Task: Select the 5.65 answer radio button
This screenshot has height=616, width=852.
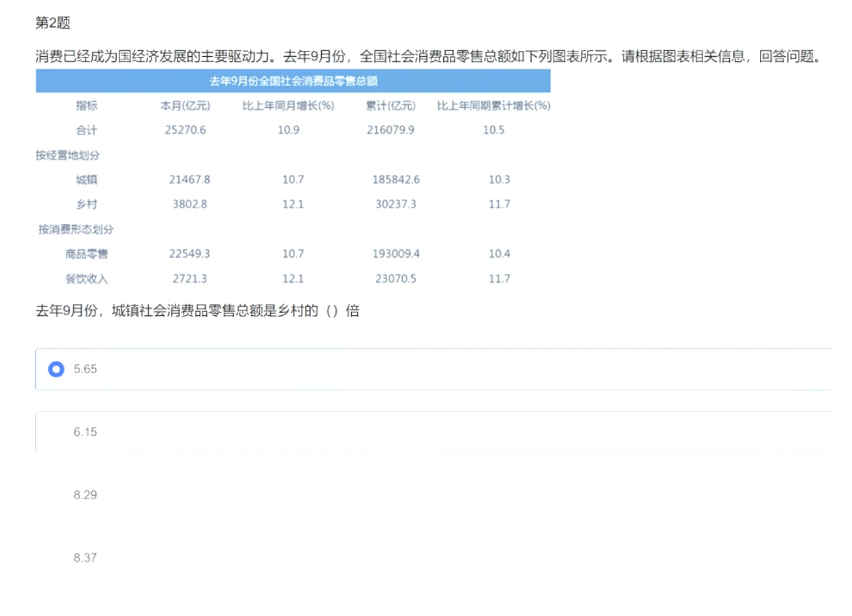Action: point(56,369)
